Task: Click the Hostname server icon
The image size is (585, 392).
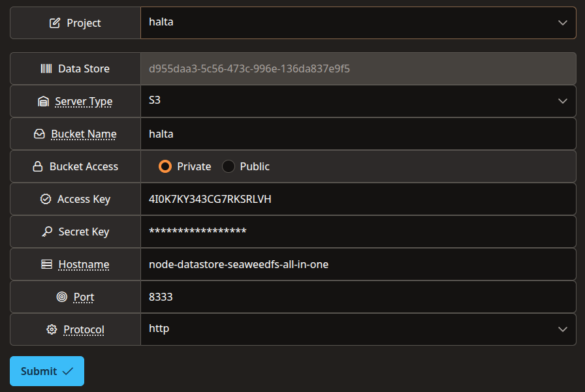Action: [x=46, y=264]
